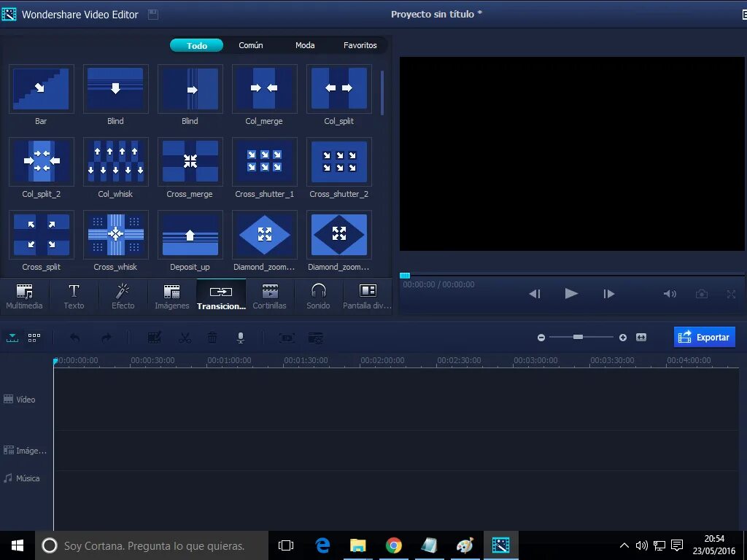This screenshot has height=560, width=747.
Task: Step forward one frame in preview
Action: coord(609,294)
